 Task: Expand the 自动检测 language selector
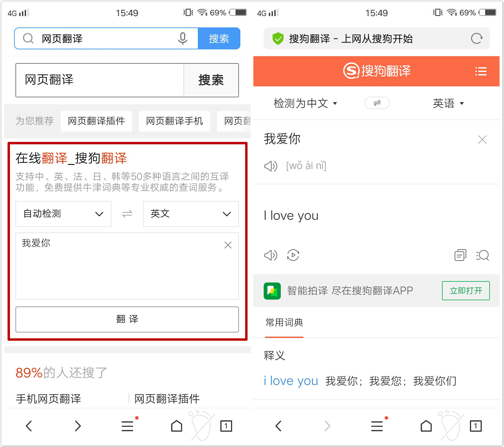tap(63, 214)
